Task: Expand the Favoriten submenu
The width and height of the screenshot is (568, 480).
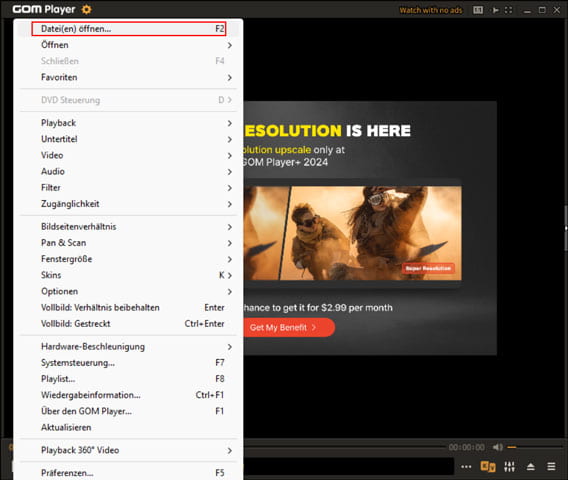Action: pyautogui.click(x=129, y=77)
